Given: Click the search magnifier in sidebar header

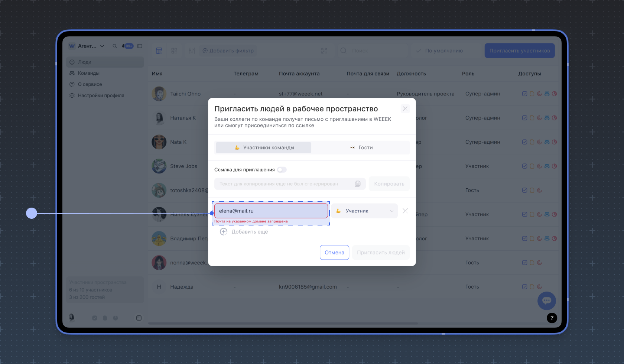Looking at the screenshot, I should coord(115,46).
